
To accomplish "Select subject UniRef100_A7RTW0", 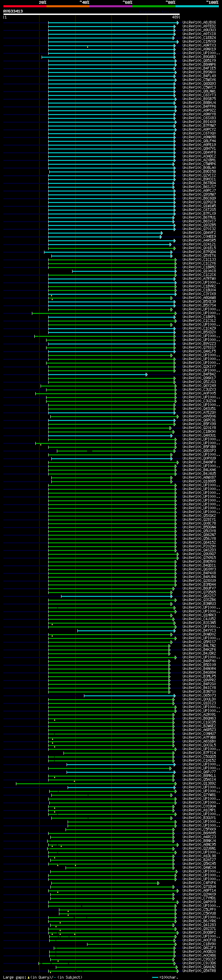I will point(199,279).
